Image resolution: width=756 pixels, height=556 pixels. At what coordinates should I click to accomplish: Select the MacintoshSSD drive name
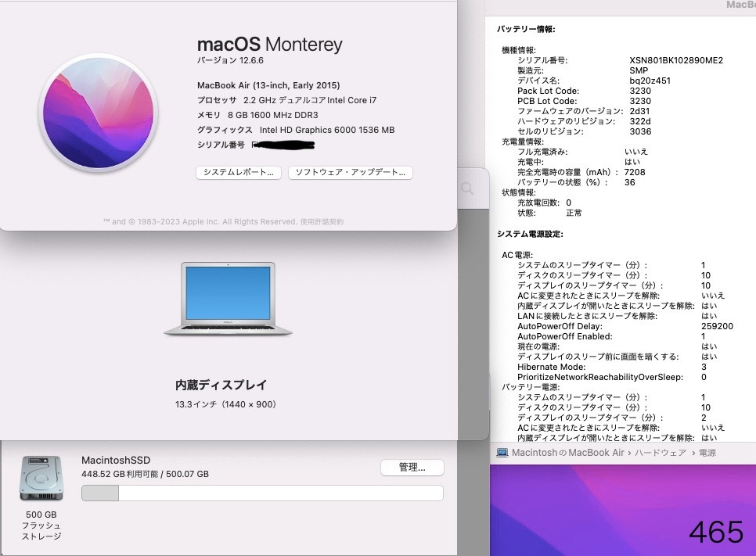pyautogui.click(x=116, y=460)
